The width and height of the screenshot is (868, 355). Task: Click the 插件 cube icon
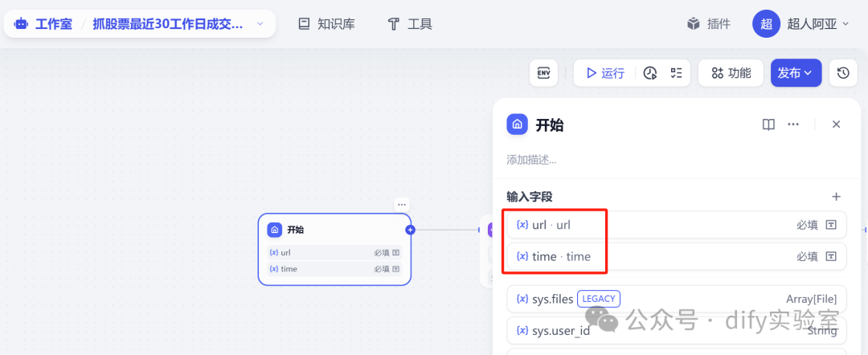click(694, 24)
